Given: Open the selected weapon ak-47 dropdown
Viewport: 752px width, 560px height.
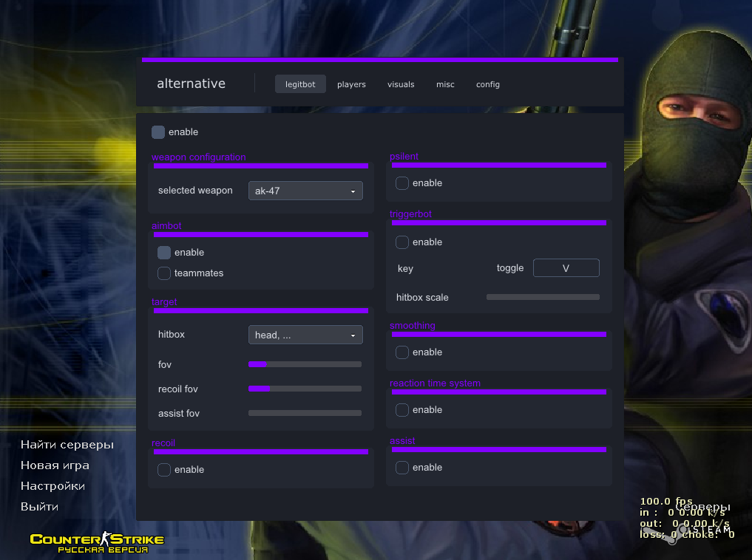Looking at the screenshot, I should pyautogui.click(x=305, y=191).
